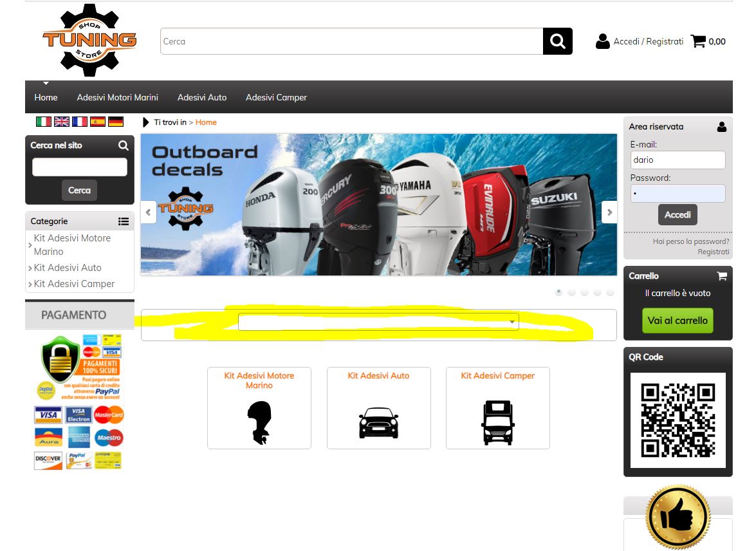The width and height of the screenshot is (756, 551).
Task: Click the Password input field
Action: [678, 194]
